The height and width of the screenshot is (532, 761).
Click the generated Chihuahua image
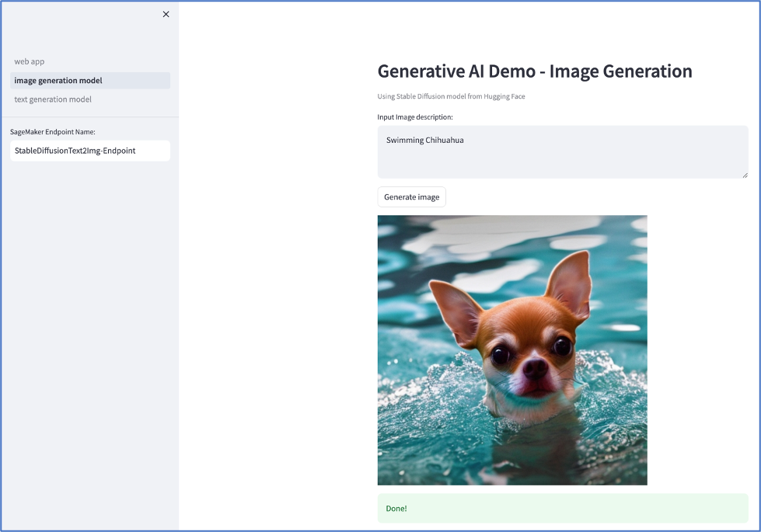[512, 350]
